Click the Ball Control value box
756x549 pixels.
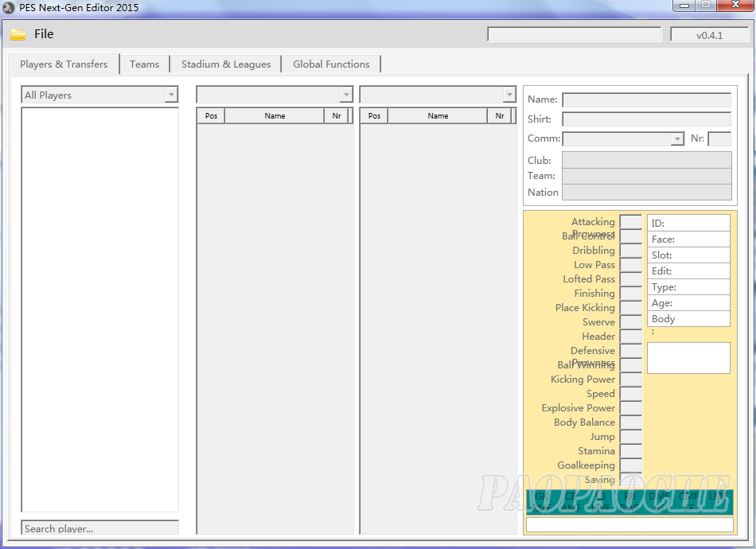point(630,236)
